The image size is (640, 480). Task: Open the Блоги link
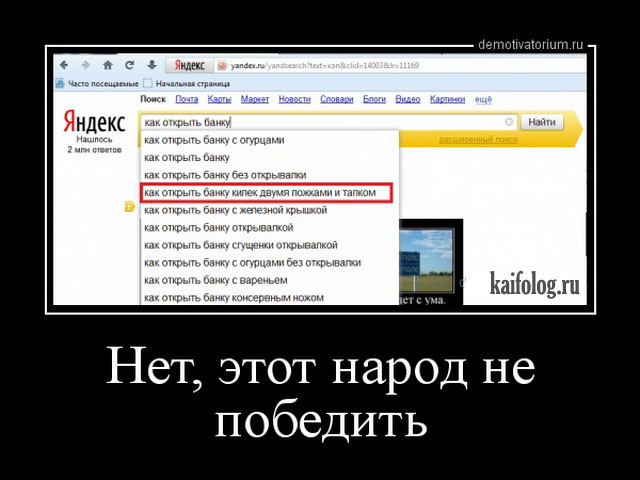[x=374, y=99]
